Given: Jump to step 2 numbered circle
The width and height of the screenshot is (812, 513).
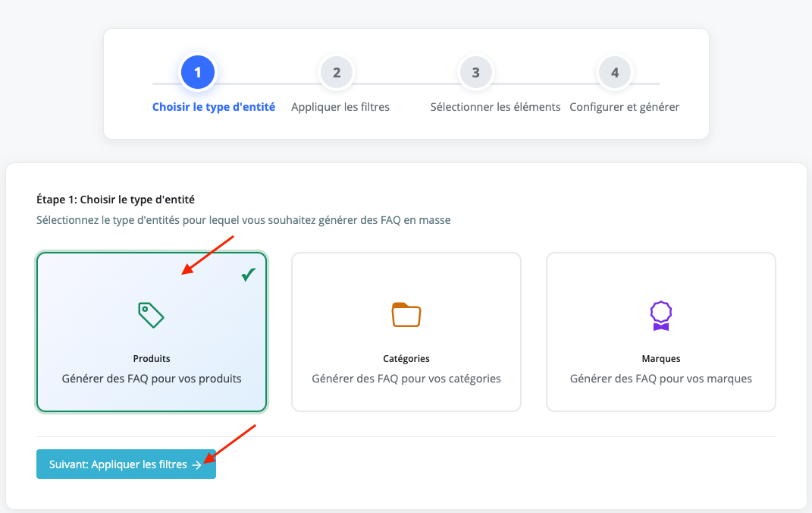Looking at the screenshot, I should [x=337, y=73].
